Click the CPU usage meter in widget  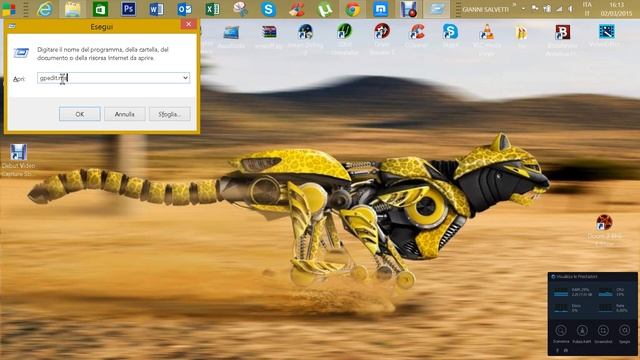tap(612, 291)
